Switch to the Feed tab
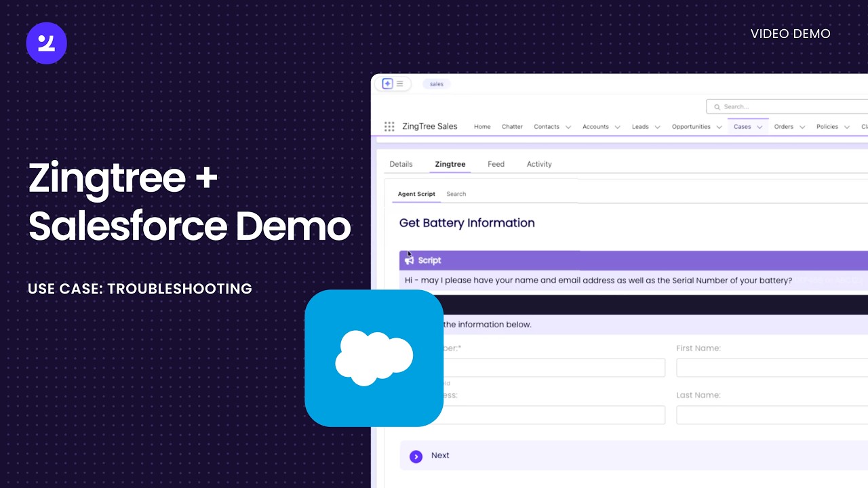This screenshot has width=868, height=488. coord(496,164)
